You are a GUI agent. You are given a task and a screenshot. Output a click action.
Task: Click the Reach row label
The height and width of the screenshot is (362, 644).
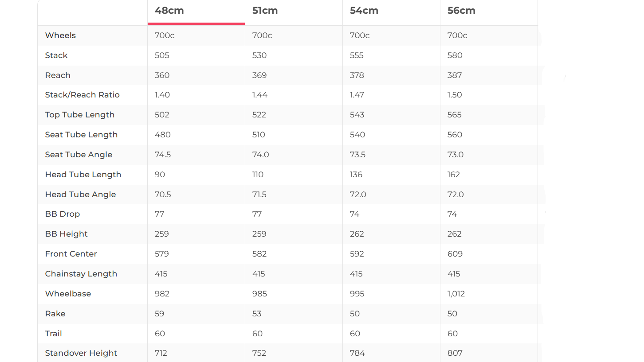pyautogui.click(x=58, y=75)
